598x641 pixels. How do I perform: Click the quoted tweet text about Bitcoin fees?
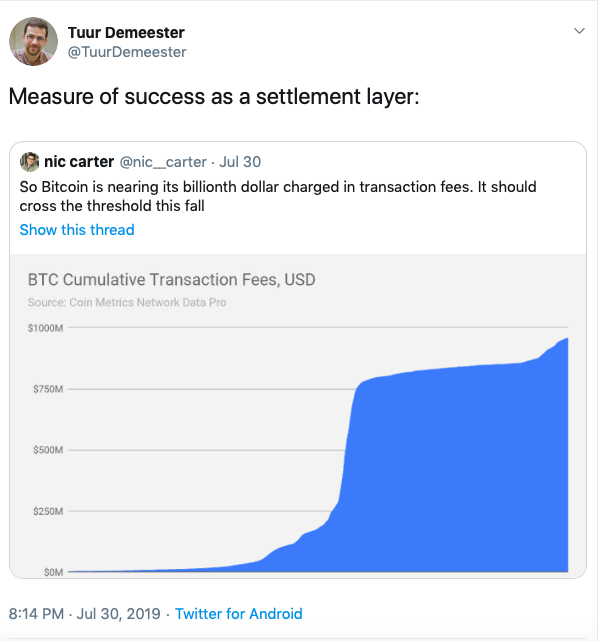[278, 196]
